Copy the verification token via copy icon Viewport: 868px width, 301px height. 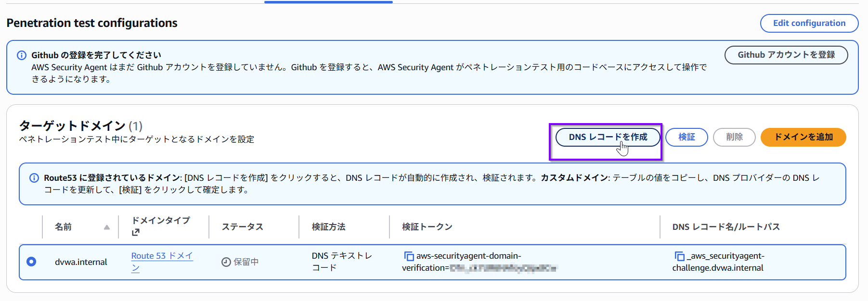tap(409, 256)
